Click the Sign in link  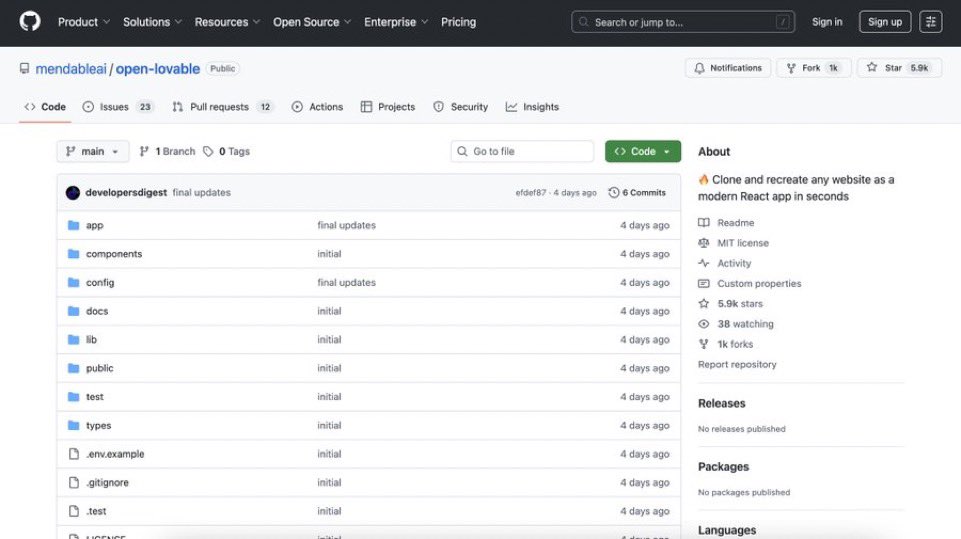(x=827, y=22)
